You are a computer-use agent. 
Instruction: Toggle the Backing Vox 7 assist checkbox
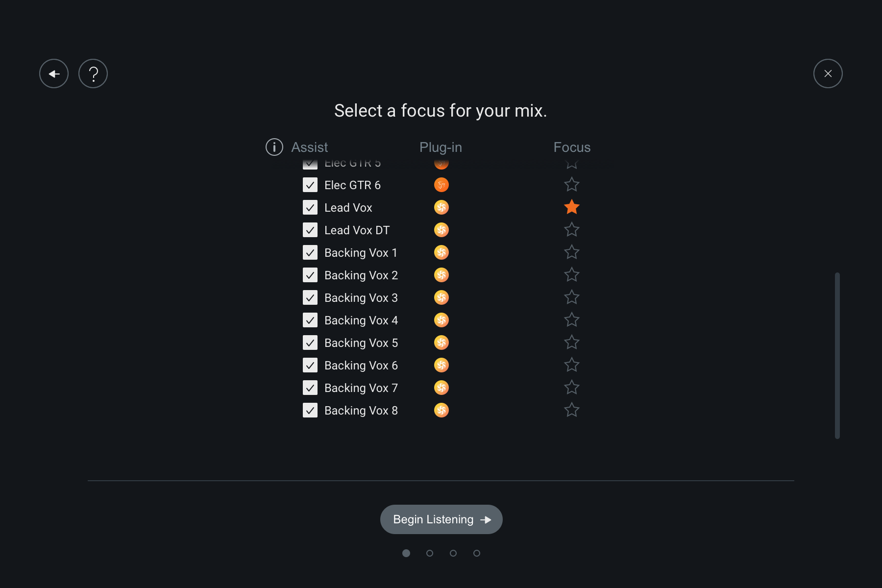pyautogui.click(x=310, y=388)
